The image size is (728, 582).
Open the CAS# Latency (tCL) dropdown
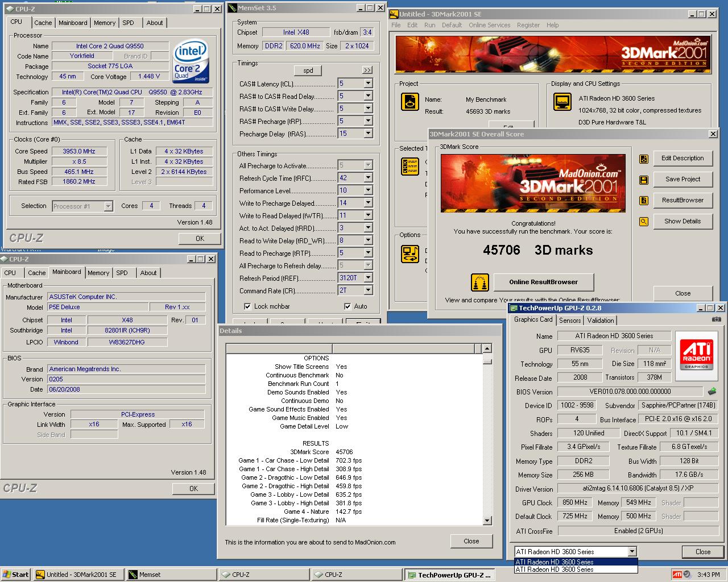click(368, 84)
